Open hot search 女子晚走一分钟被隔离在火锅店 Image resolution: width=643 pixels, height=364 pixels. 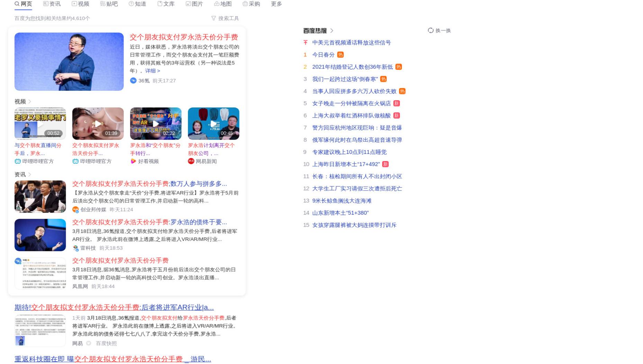click(352, 103)
